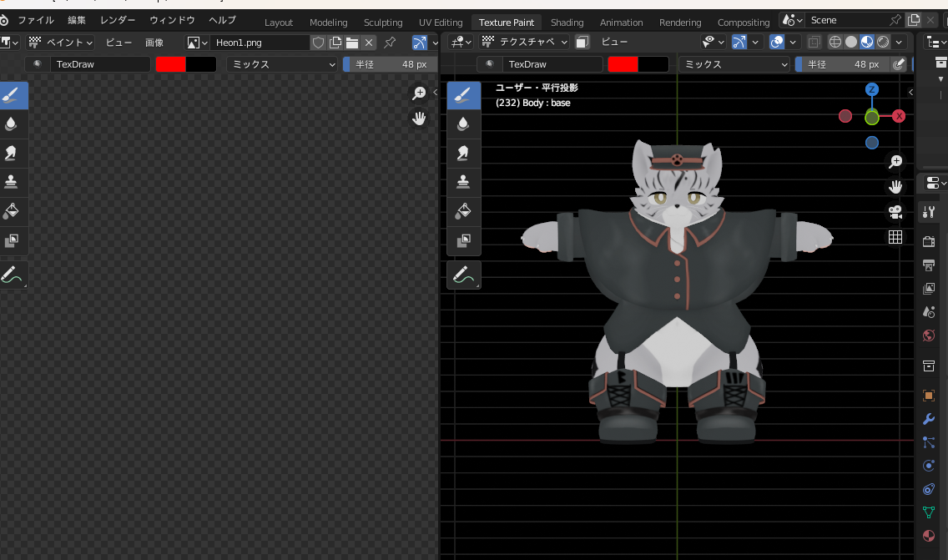Click the red foreground color in the image editor
Viewport: 948px width, 560px height.
click(x=170, y=64)
